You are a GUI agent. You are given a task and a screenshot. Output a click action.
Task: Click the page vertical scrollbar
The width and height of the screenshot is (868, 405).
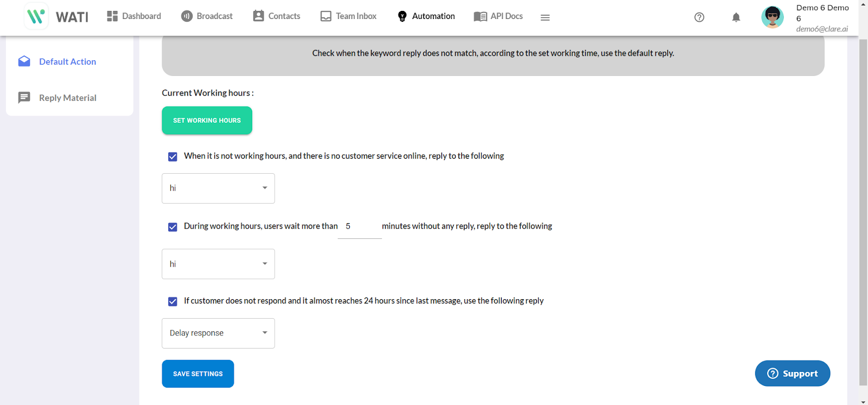[x=863, y=212]
